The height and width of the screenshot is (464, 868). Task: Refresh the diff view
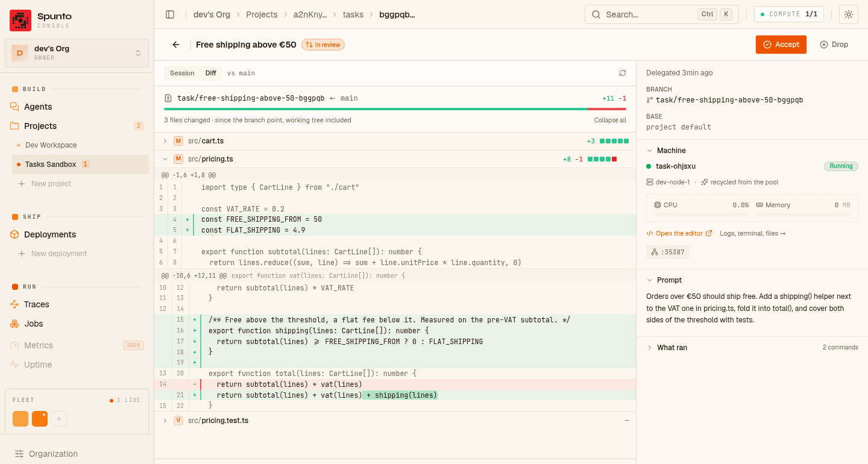[623, 73]
